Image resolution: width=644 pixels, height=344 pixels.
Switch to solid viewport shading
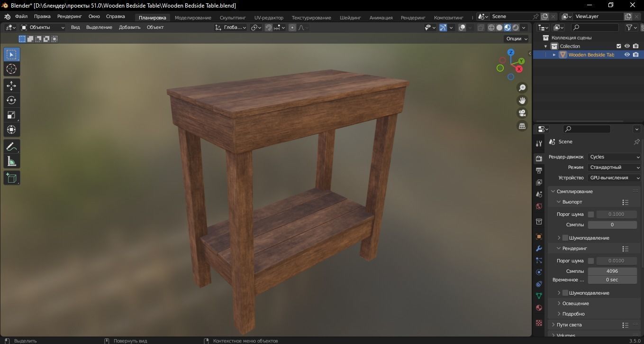(499, 28)
